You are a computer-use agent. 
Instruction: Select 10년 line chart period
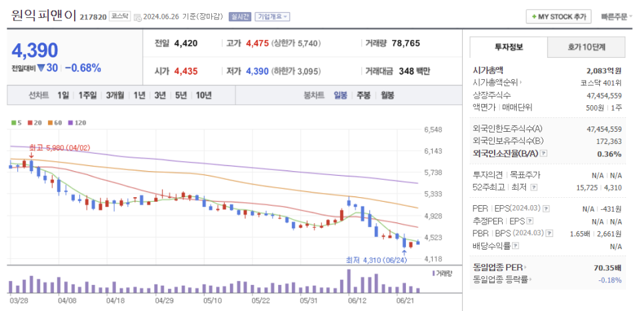click(204, 95)
